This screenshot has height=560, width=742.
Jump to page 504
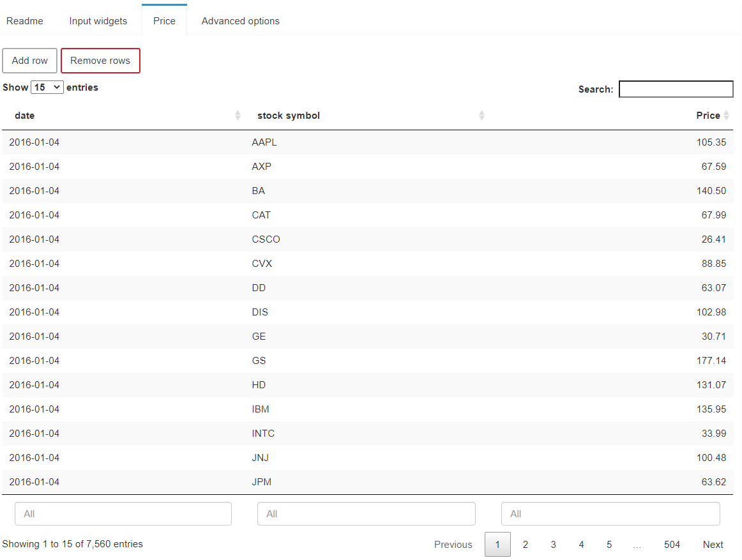coord(672,545)
